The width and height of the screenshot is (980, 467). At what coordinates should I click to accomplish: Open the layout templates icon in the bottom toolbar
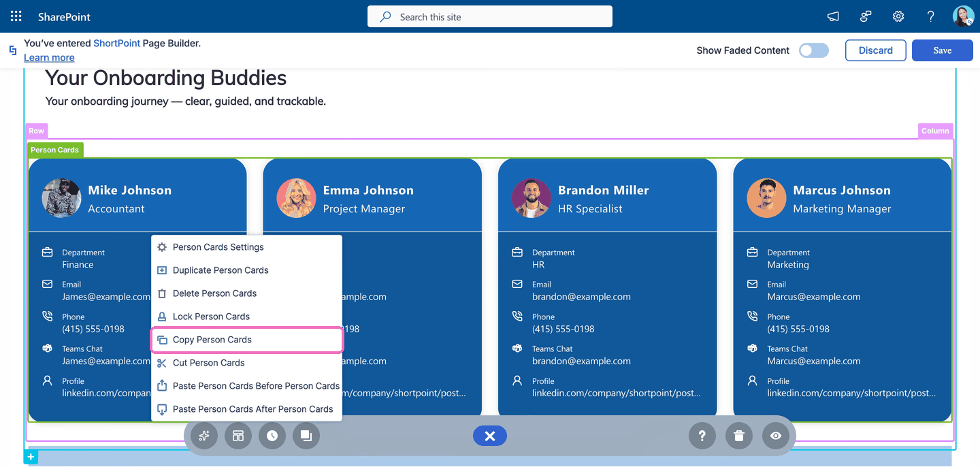pos(238,436)
